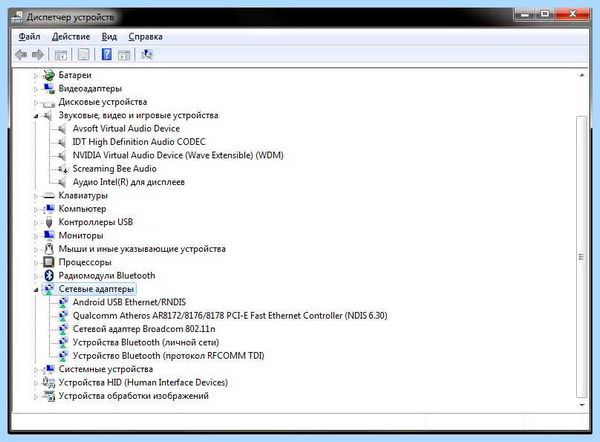Click the vertical scrollbar thumb
Viewport: 600px width, 442px height.
[582, 257]
